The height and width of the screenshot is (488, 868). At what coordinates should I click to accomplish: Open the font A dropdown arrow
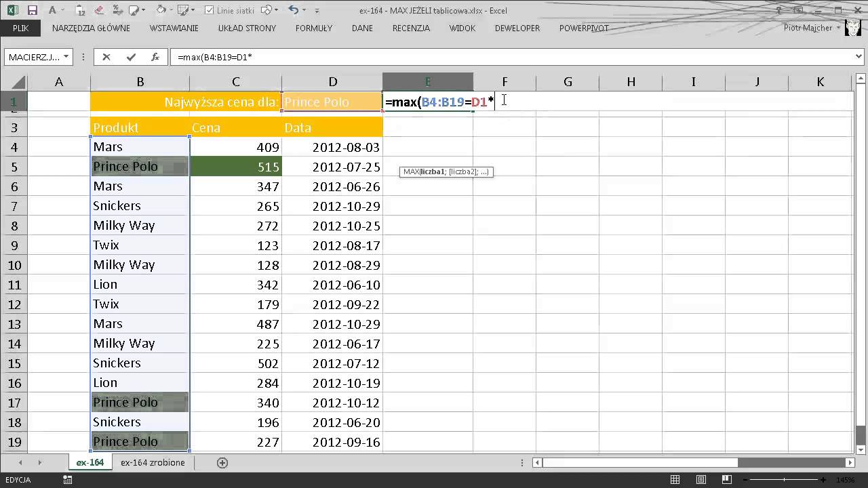(62, 10)
